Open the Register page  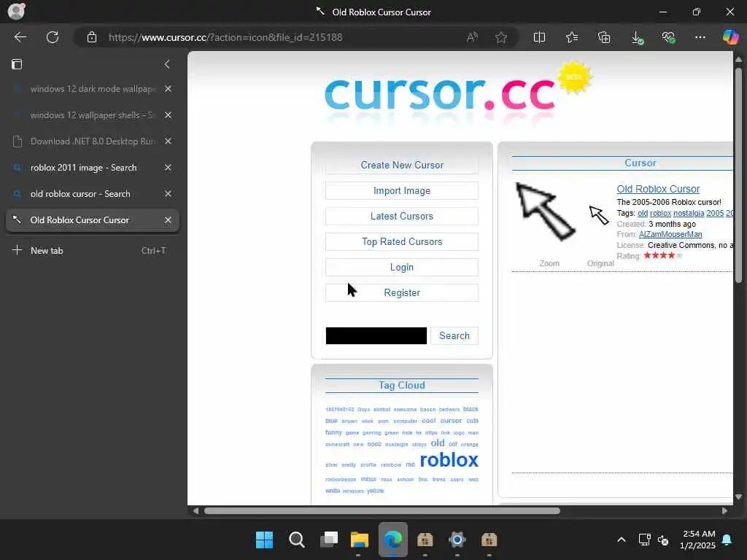click(x=402, y=293)
